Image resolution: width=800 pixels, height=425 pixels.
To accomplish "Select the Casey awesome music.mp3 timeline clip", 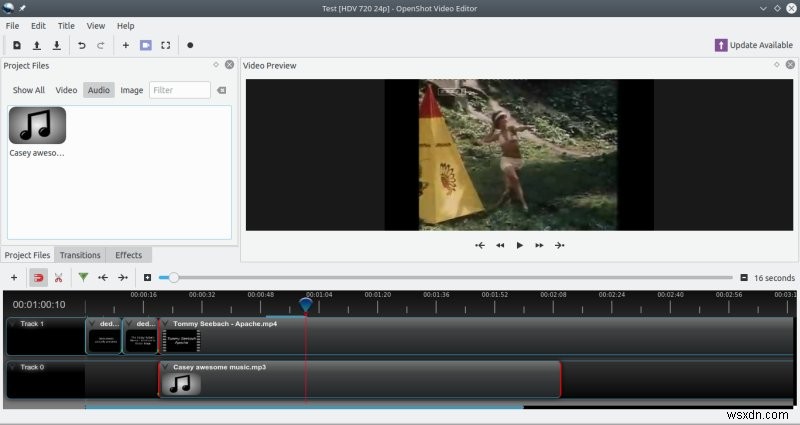I will pyautogui.click(x=360, y=379).
